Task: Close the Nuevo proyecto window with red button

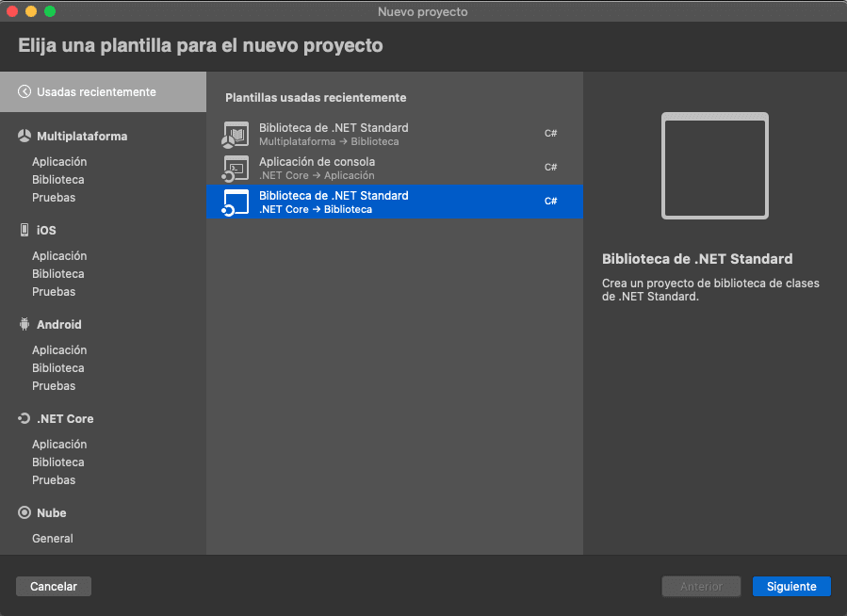Action: (13, 11)
